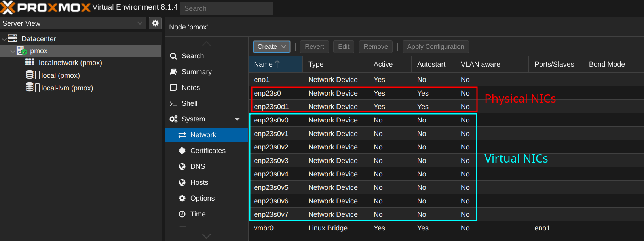This screenshot has height=241, width=644.
Task: Open the server view settings gear
Action: pos(155,23)
